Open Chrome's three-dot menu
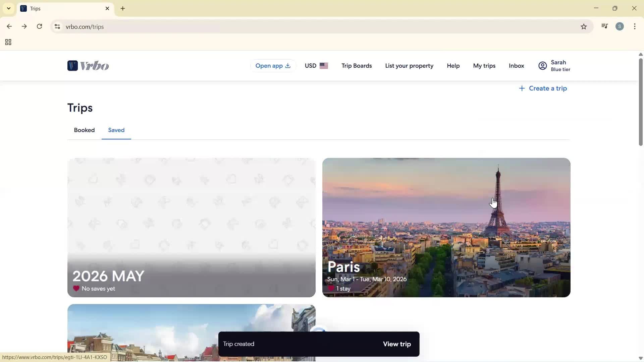644x362 pixels. click(635, 26)
